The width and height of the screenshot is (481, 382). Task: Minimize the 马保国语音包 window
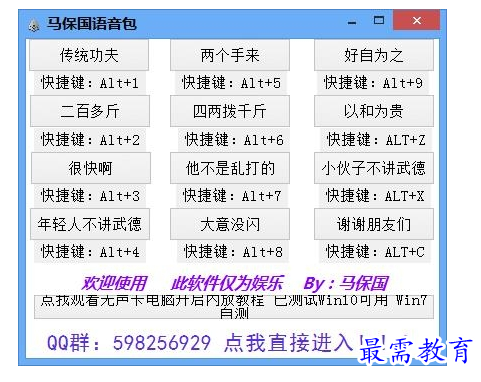(352, 23)
